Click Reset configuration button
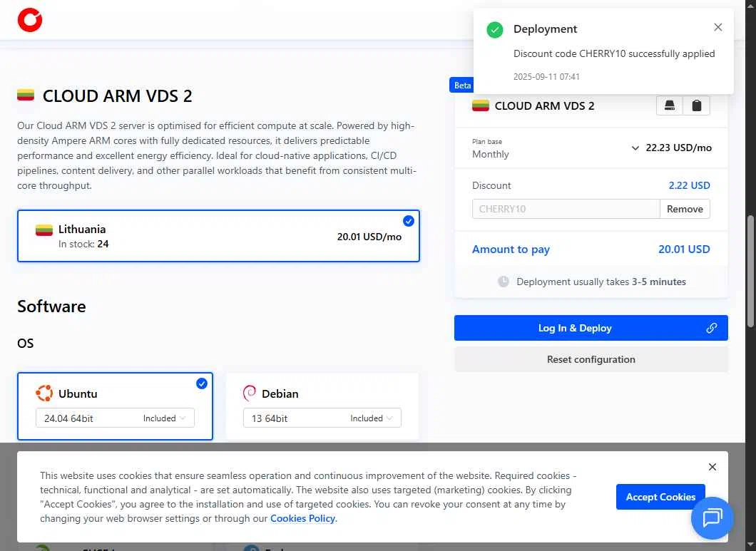 (x=591, y=359)
